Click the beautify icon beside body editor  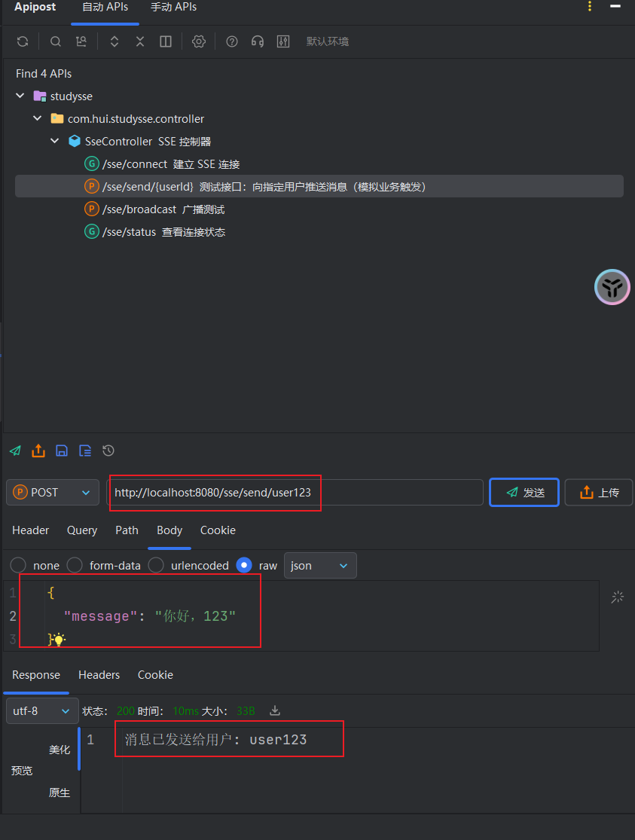[618, 597]
